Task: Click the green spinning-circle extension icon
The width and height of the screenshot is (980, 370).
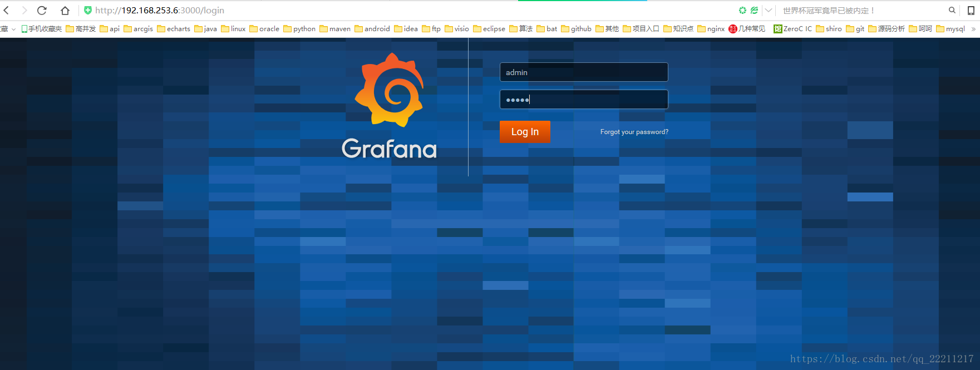Action: tap(742, 10)
